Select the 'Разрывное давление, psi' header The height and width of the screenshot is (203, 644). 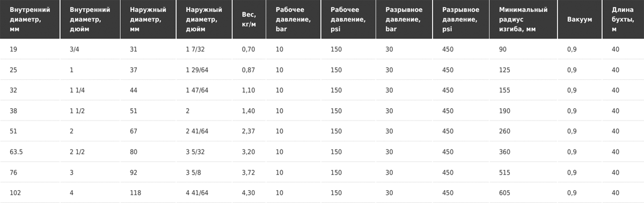[x=462, y=19]
